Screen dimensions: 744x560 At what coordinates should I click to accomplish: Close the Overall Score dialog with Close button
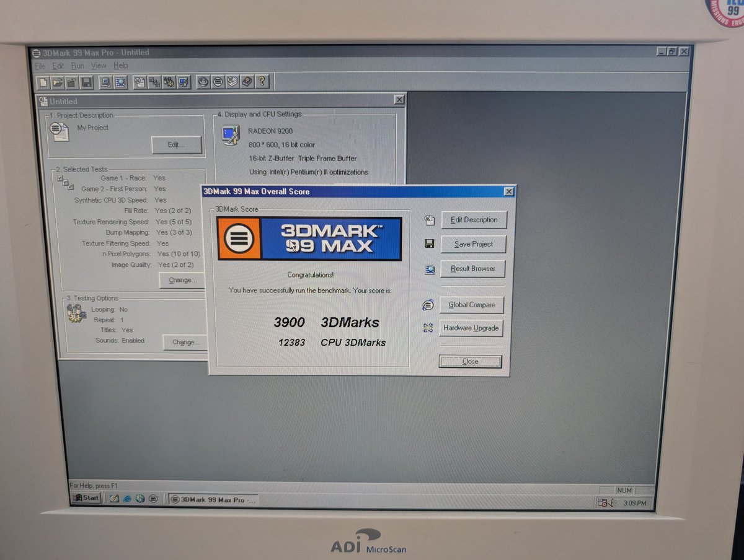[470, 361]
